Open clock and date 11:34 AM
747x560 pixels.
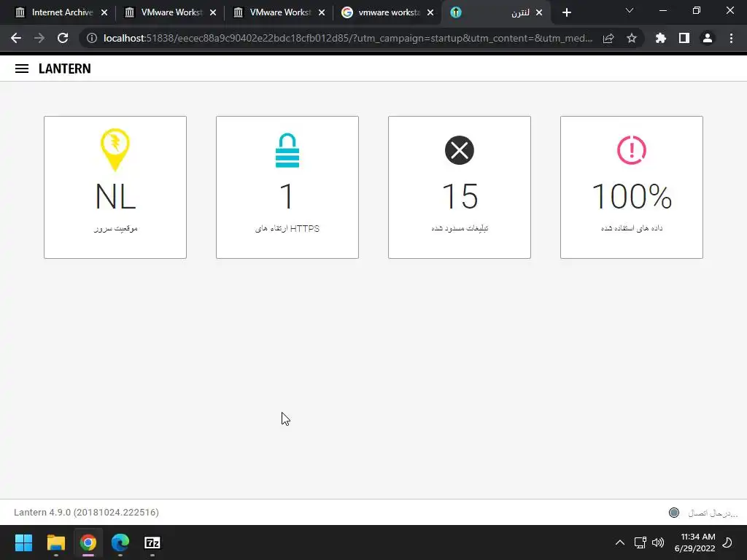coord(695,542)
